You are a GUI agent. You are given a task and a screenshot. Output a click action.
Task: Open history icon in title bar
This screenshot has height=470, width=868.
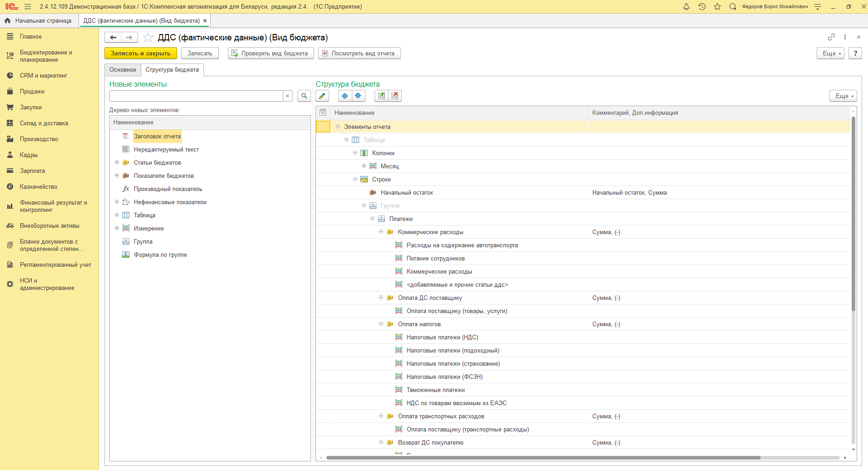(x=702, y=7)
